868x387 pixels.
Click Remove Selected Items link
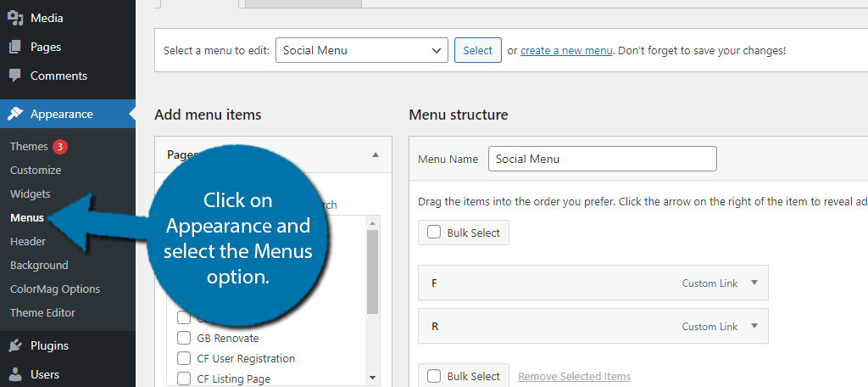pyautogui.click(x=574, y=377)
